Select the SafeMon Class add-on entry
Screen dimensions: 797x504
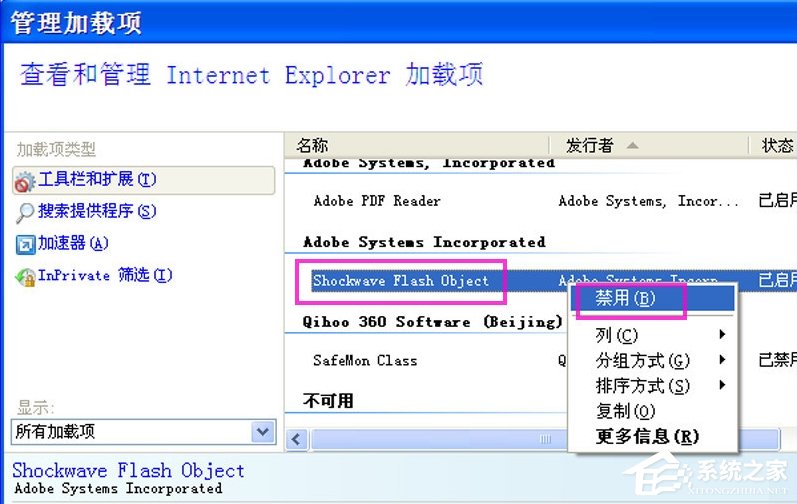pyautogui.click(x=365, y=361)
